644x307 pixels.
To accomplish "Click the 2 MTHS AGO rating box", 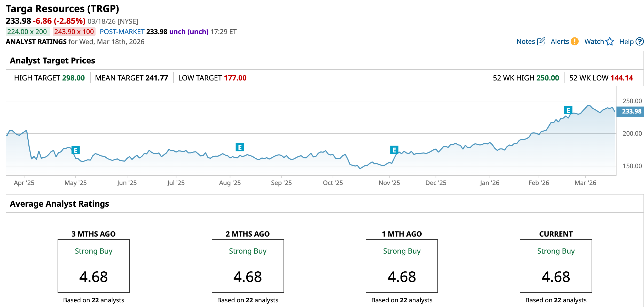I will click(x=248, y=266).
